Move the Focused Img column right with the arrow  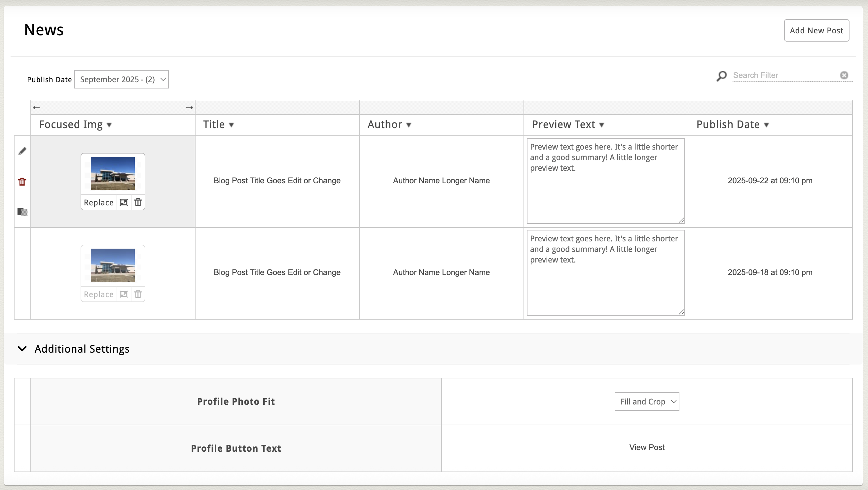click(x=189, y=108)
